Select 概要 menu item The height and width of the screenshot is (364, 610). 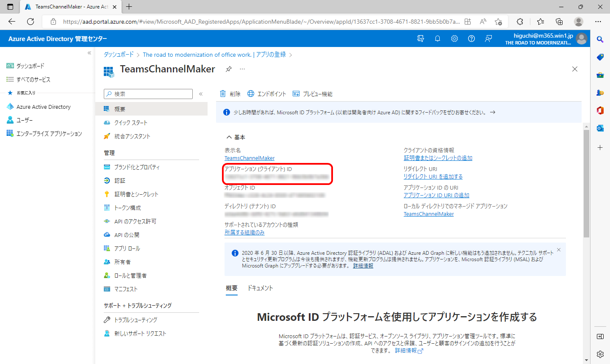152,109
